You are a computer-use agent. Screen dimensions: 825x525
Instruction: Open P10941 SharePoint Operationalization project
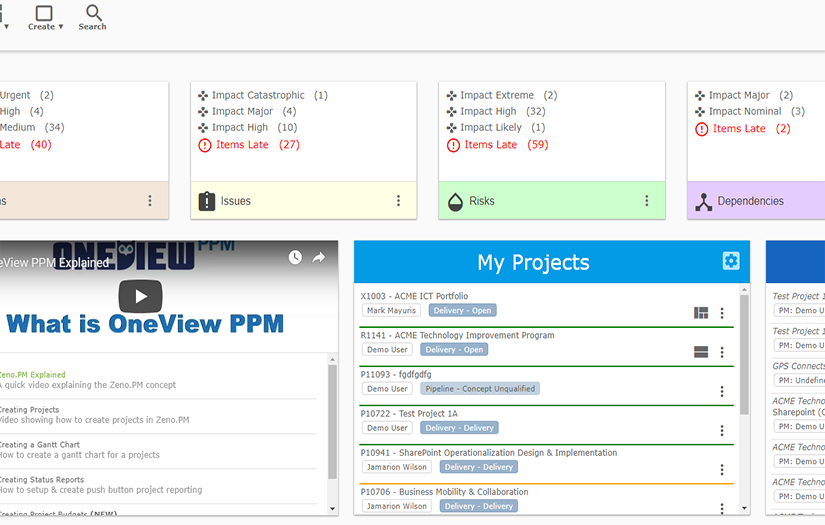[x=489, y=452]
